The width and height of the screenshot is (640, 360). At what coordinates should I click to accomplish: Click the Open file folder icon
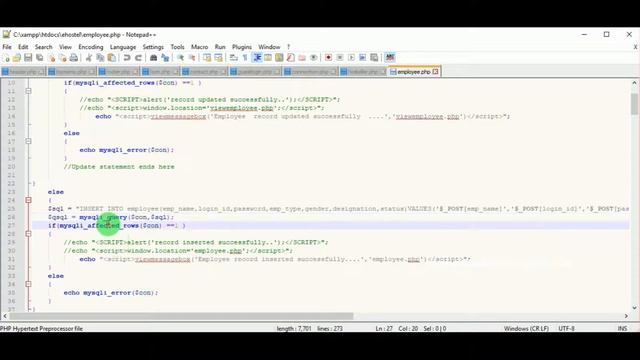tap(17, 58)
